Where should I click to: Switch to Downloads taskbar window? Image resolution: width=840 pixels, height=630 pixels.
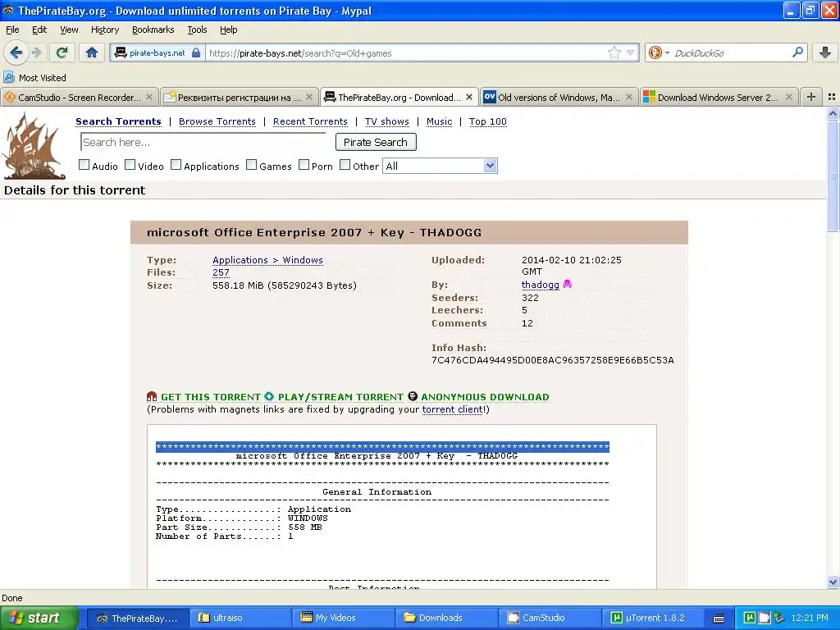pos(446,618)
